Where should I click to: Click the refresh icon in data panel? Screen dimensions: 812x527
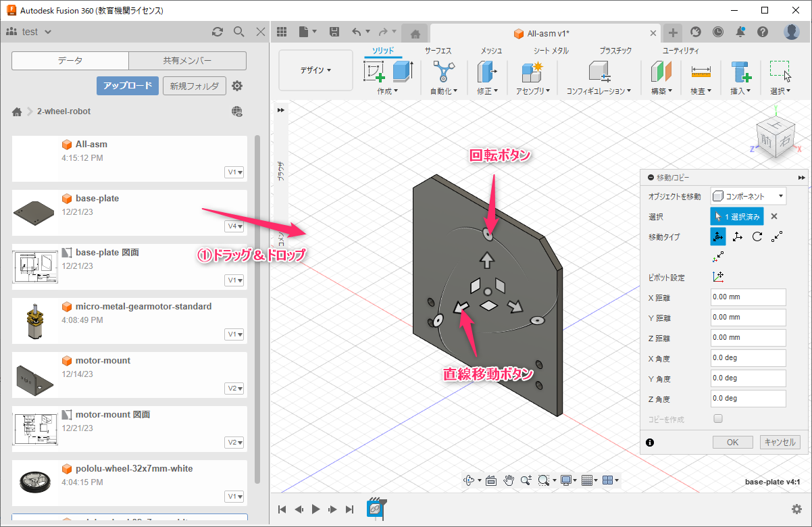point(217,32)
